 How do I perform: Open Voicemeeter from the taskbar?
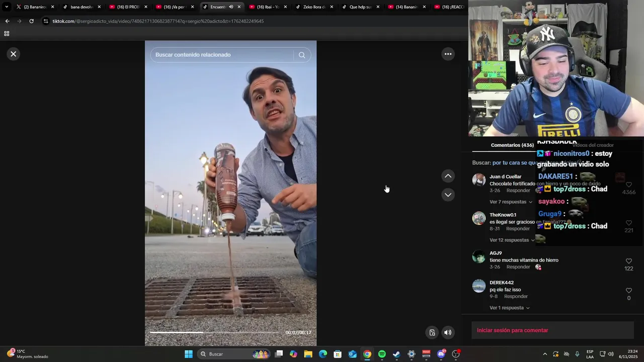pyautogui.click(x=426, y=354)
